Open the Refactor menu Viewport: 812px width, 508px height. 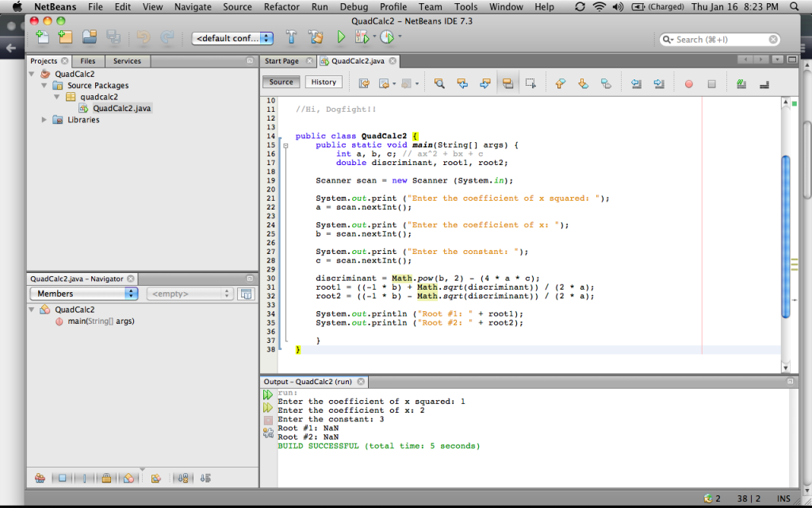pyautogui.click(x=282, y=7)
